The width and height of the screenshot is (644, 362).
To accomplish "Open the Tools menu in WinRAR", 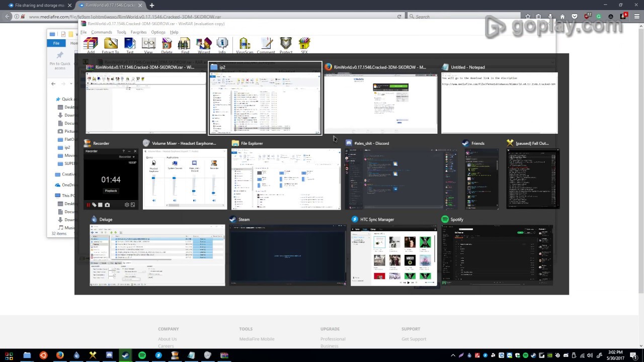I will 121,32.
